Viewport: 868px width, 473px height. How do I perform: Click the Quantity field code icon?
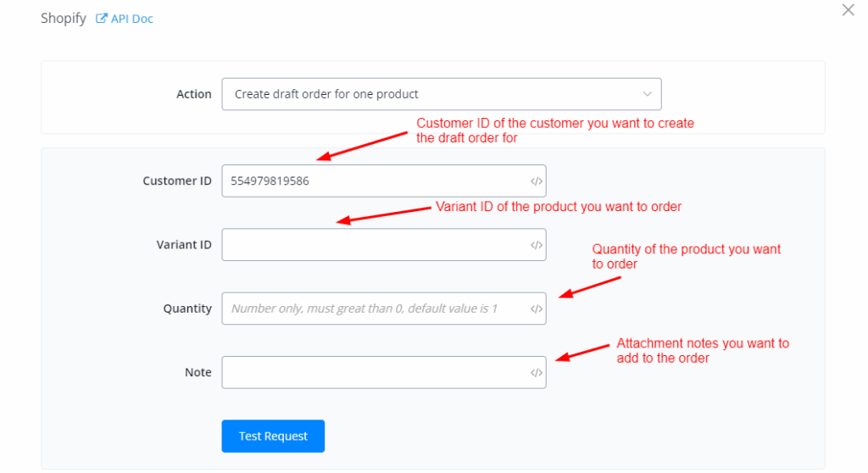click(536, 309)
